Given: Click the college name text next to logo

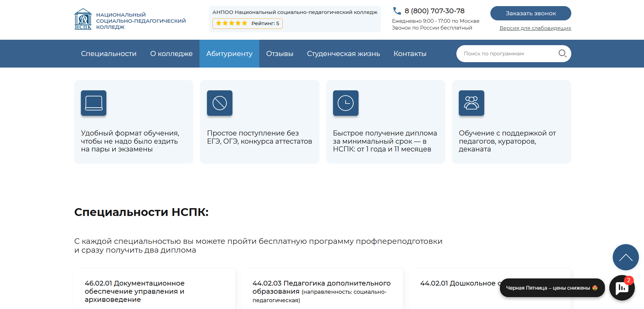Looking at the screenshot, I should [141, 21].
